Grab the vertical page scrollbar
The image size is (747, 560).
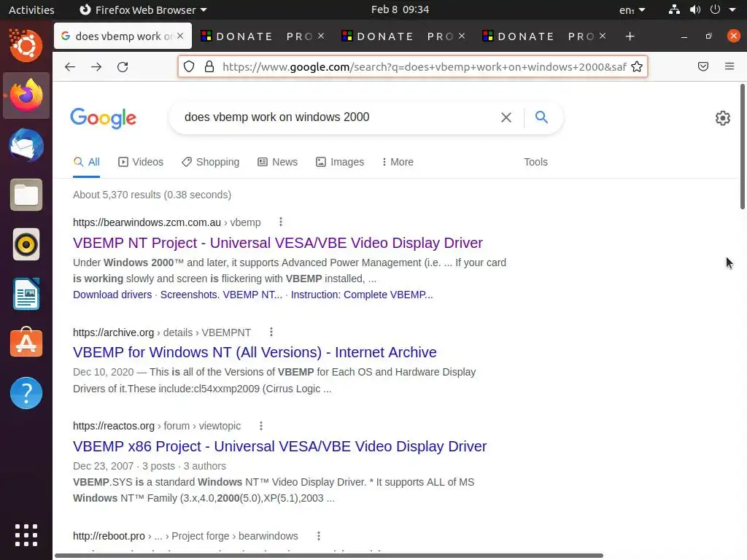(x=742, y=147)
